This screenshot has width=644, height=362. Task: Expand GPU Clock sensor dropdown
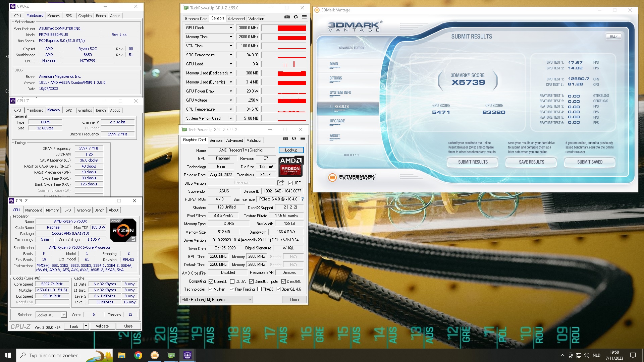click(x=231, y=28)
